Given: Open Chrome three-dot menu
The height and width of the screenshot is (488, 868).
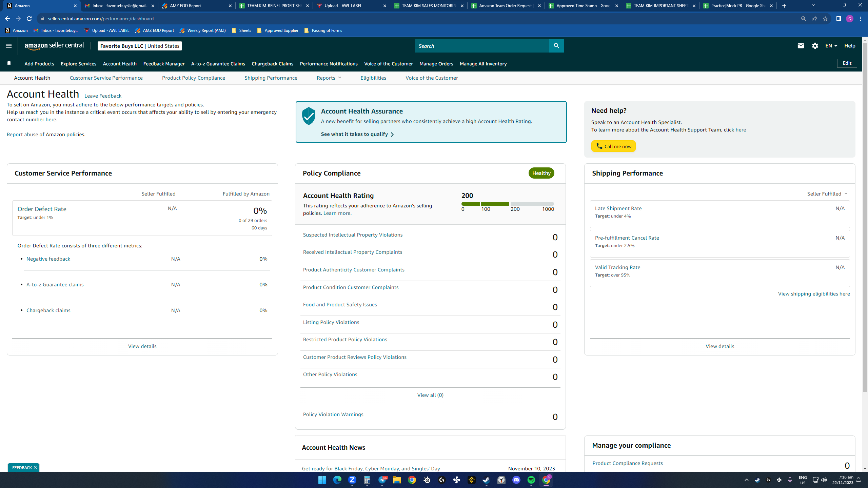Looking at the screenshot, I should click(x=861, y=19).
